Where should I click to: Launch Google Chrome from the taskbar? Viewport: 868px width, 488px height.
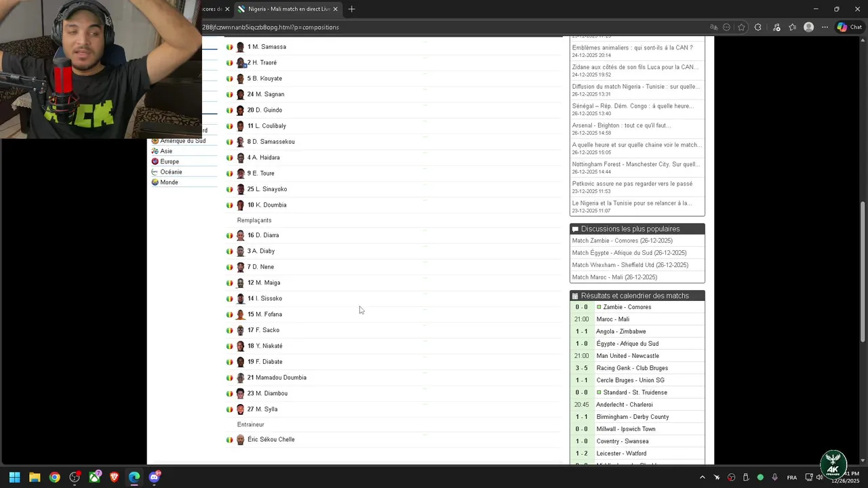(54, 477)
